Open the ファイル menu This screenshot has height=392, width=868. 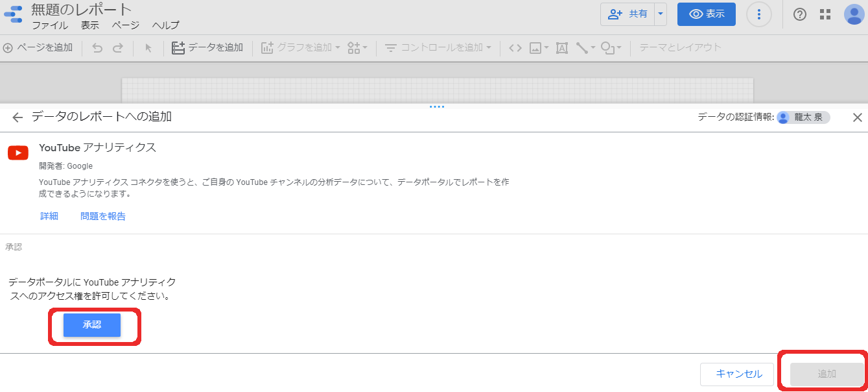point(50,25)
